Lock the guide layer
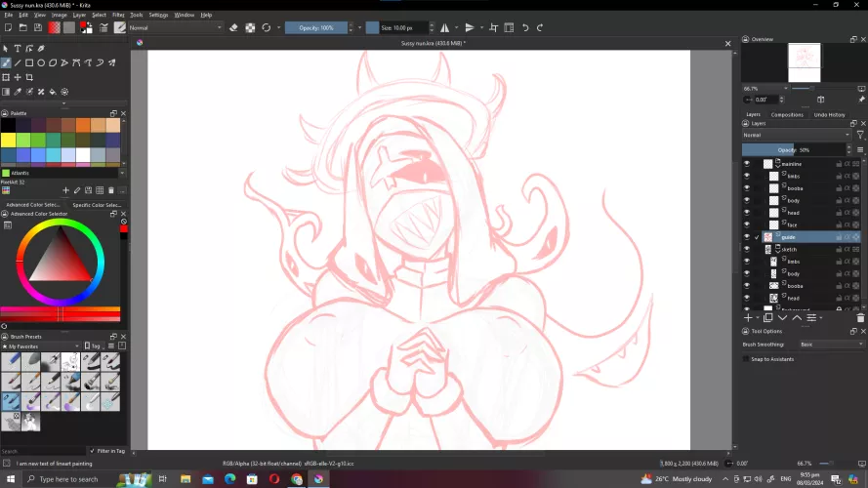 coord(840,237)
